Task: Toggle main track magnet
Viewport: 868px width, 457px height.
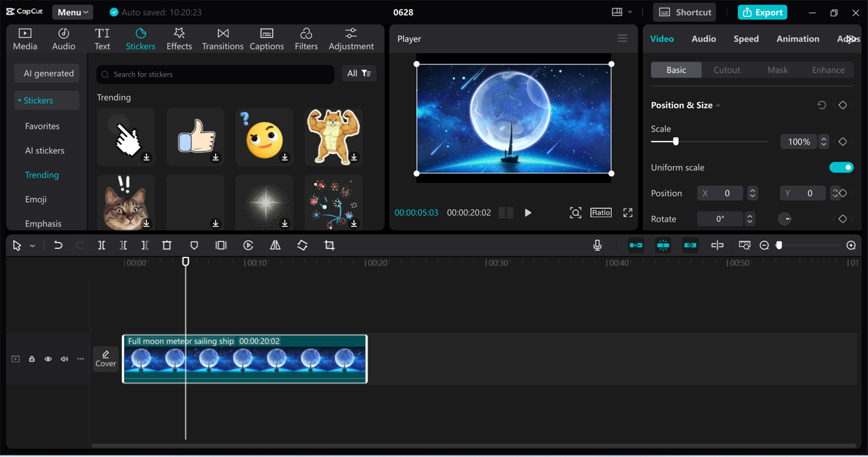Action: click(636, 245)
